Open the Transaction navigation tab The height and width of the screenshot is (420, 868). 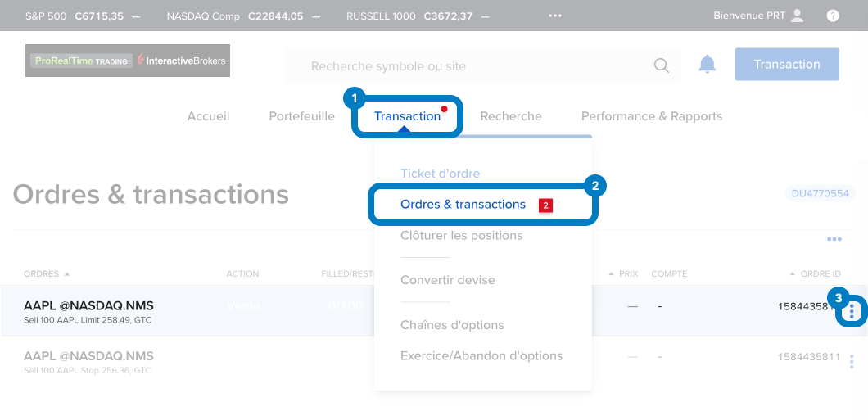tap(408, 116)
